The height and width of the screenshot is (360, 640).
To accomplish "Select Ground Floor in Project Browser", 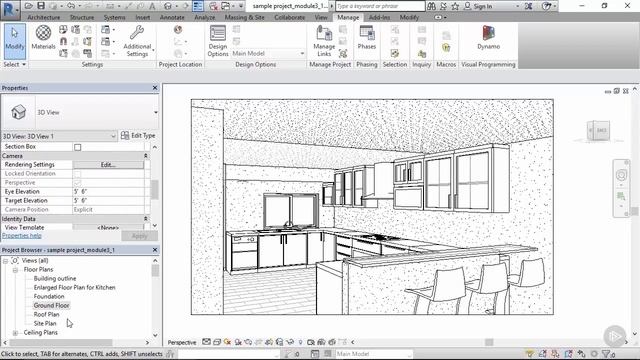I will point(51,305).
